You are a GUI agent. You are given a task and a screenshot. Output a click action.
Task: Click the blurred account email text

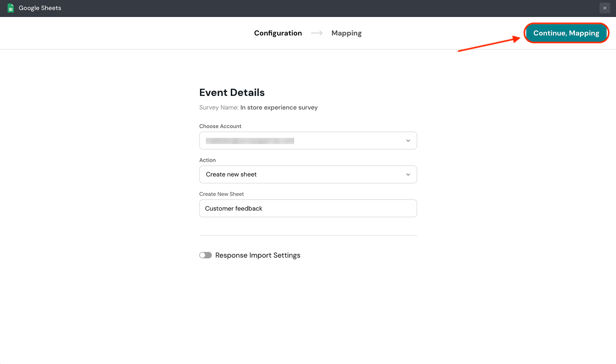pyautogui.click(x=250, y=141)
